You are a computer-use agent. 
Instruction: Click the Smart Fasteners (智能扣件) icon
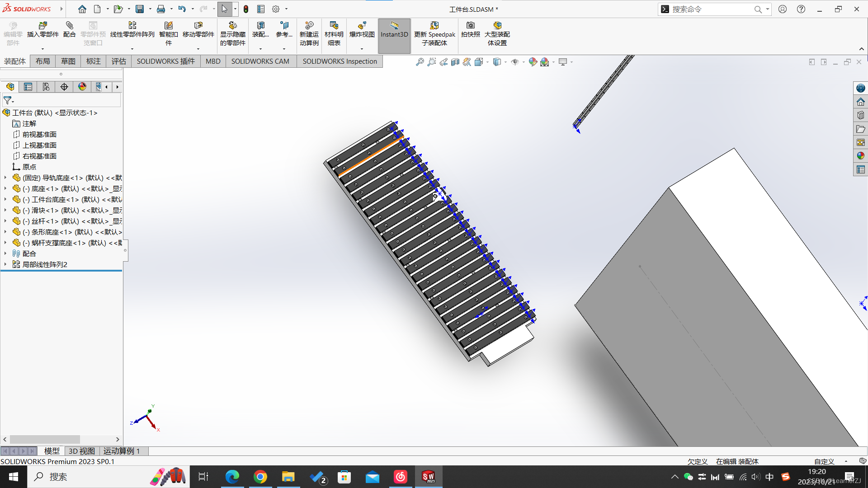point(168,26)
